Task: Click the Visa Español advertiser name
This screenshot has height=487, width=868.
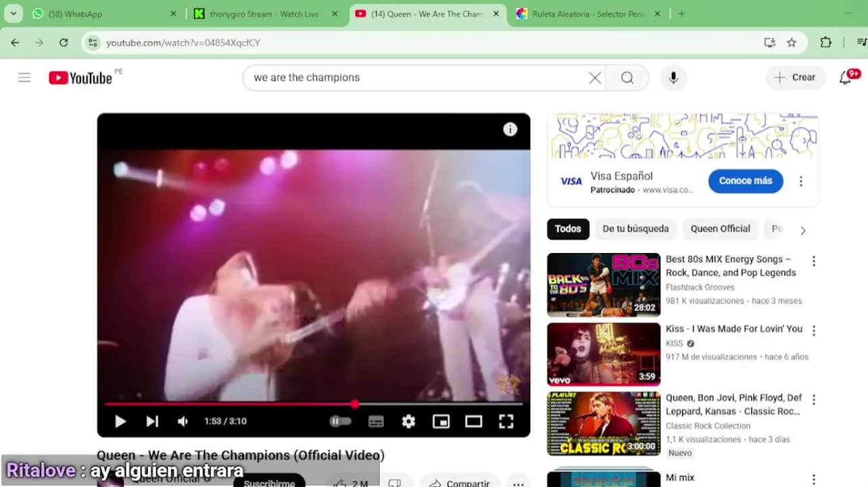Action: 621,176
